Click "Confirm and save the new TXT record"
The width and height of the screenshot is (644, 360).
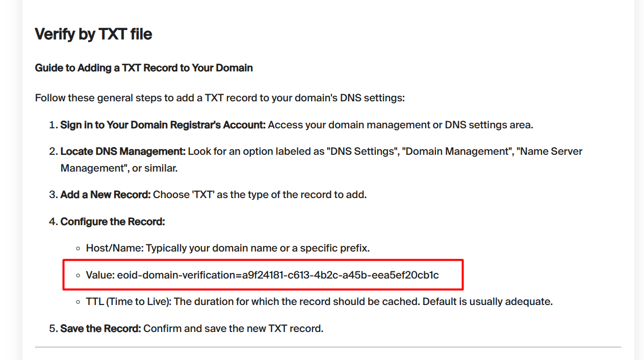(233, 328)
